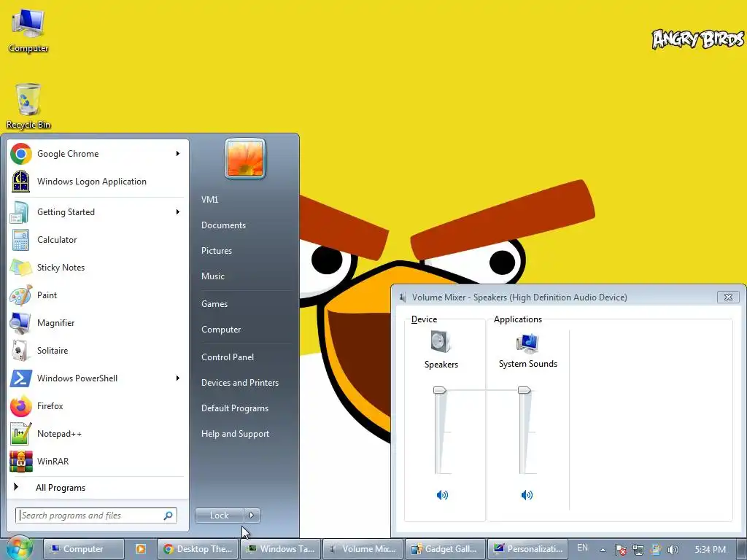Switch to Personalization taskbar button
The image size is (747, 560).
pos(528,549)
